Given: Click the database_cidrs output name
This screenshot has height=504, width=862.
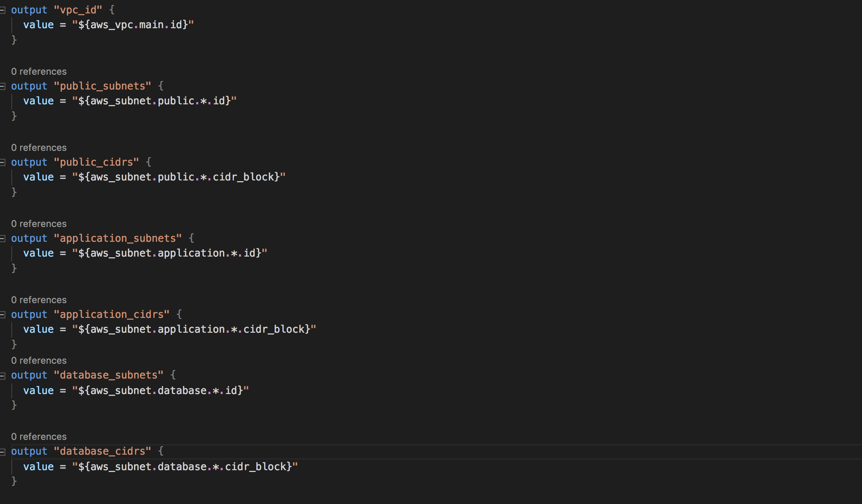Looking at the screenshot, I should point(102,451).
